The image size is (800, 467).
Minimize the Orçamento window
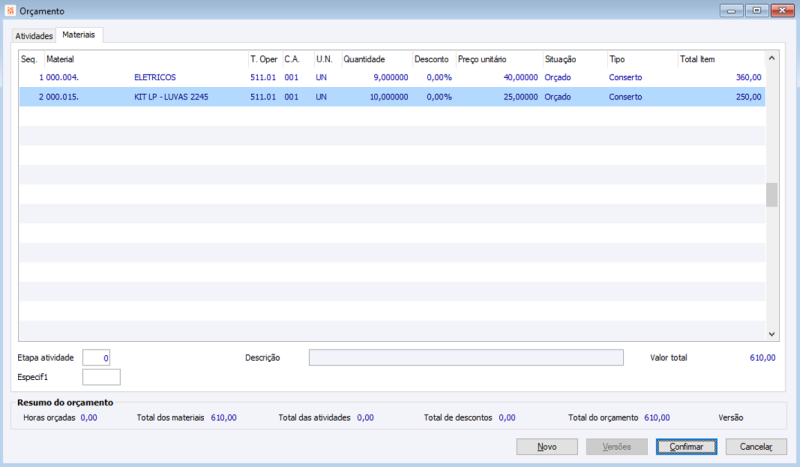pyautogui.click(x=731, y=11)
